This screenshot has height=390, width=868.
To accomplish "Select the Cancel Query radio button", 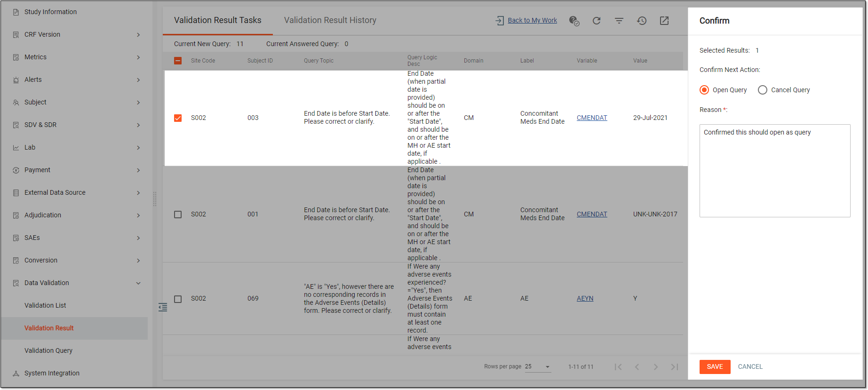I will point(763,90).
